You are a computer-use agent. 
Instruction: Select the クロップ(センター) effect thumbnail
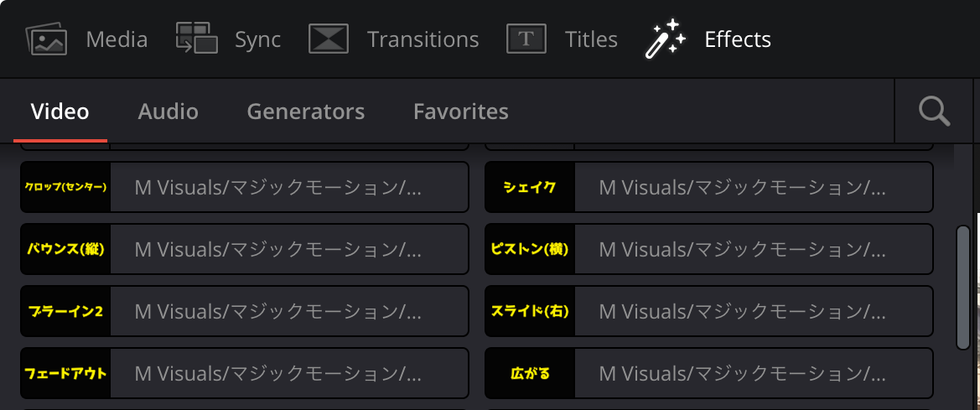[65, 187]
